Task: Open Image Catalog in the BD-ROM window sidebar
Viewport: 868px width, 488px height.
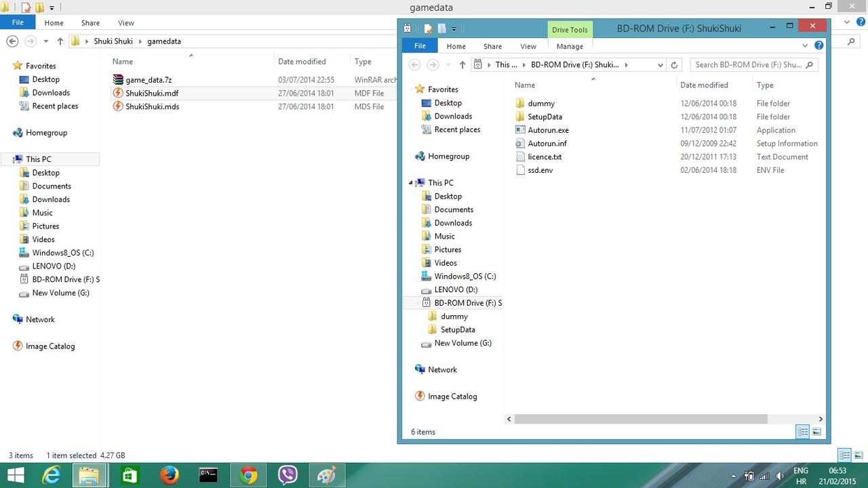Action: 452,396
